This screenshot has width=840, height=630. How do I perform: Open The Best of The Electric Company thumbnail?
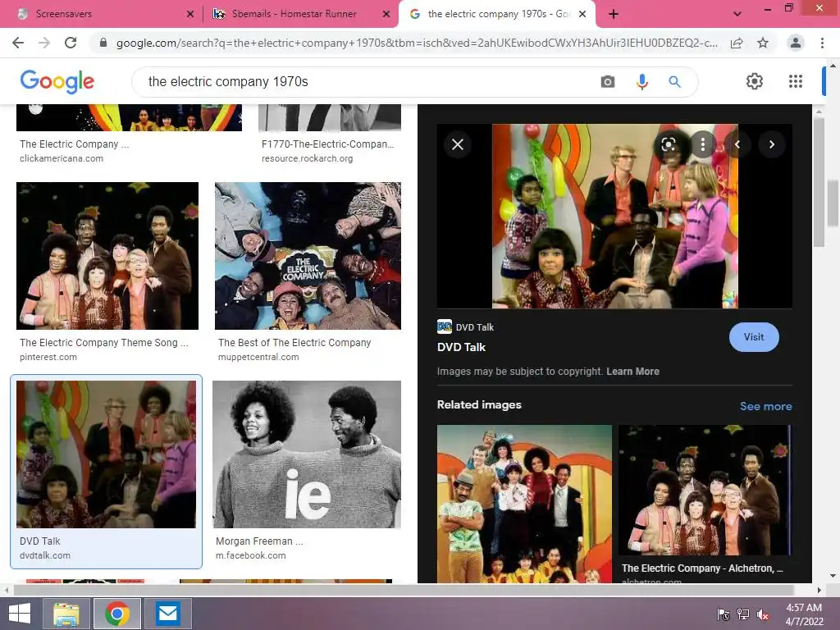click(x=308, y=256)
